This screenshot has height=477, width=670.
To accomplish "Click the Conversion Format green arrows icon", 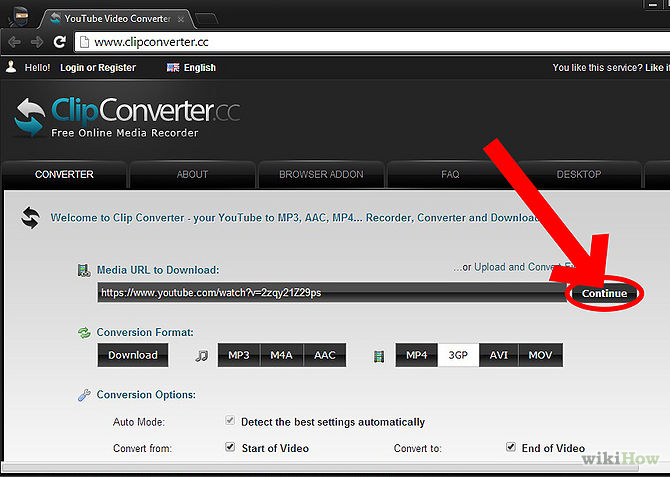I will (x=84, y=333).
